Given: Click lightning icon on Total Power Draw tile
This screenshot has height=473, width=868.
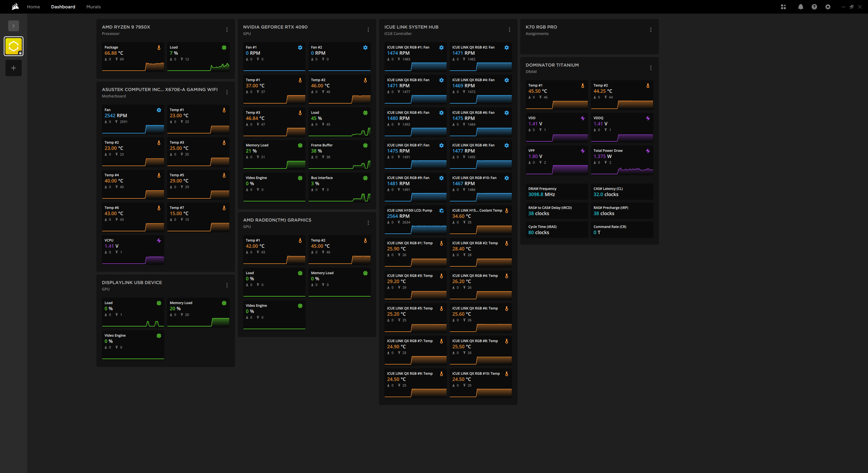Looking at the screenshot, I should click(x=648, y=151).
